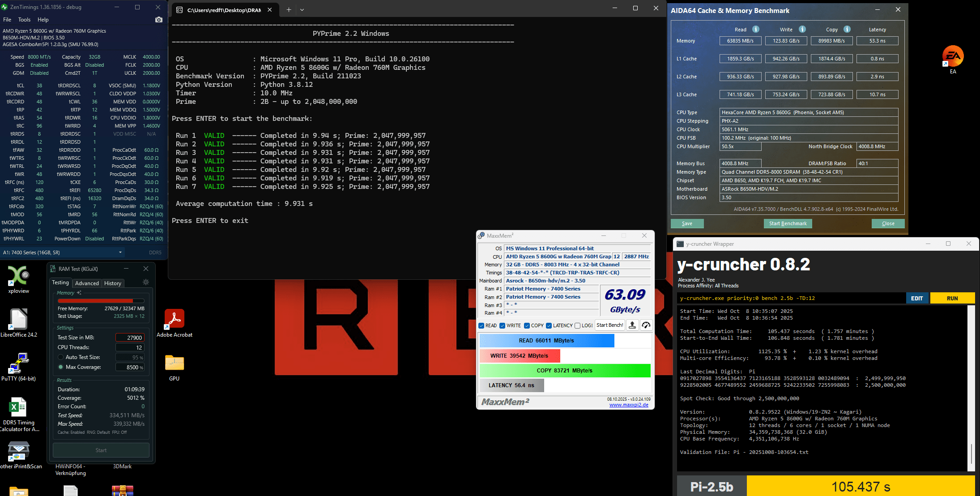Click the MaxxMem speedometer gauge icon
The width and height of the screenshot is (980, 496).
pos(646,325)
